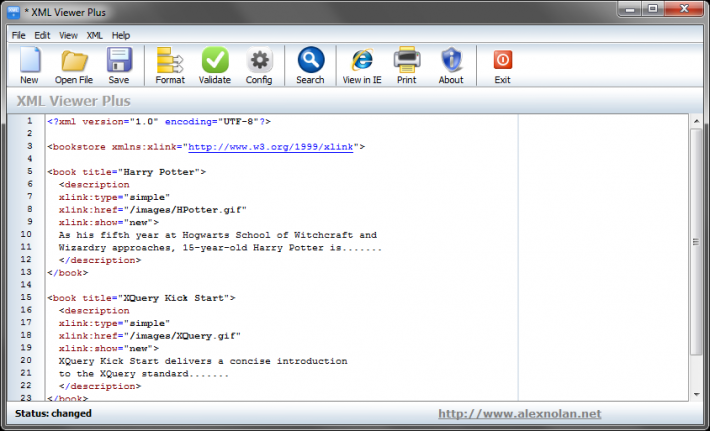Print the document with Print icon
The width and height of the screenshot is (710, 431).
pos(407,60)
